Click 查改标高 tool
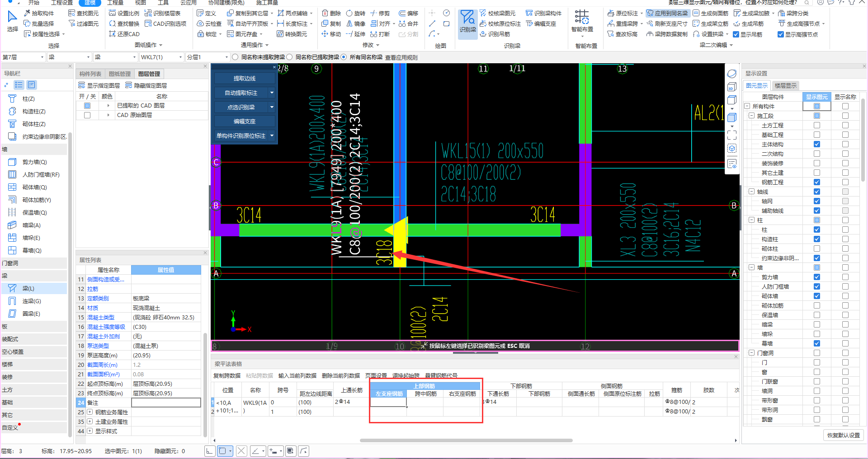 [623, 34]
